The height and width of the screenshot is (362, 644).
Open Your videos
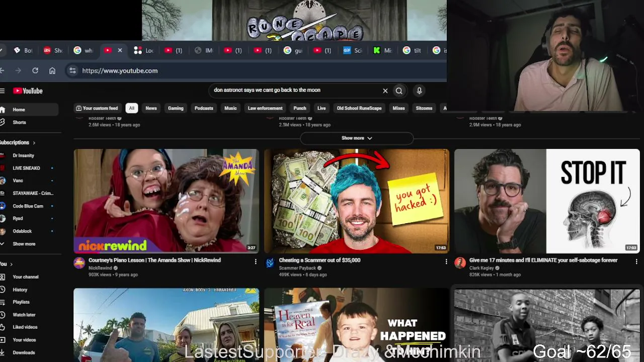point(24,340)
